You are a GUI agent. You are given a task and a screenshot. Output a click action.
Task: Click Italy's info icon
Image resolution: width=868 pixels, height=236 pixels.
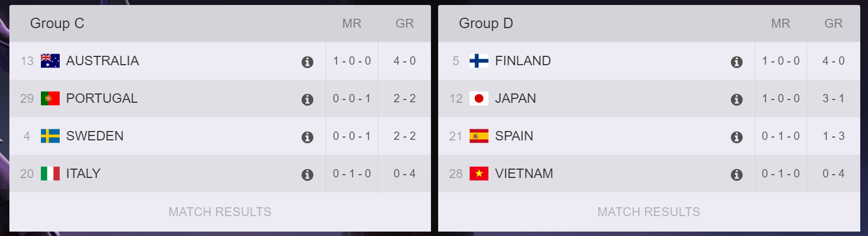point(308,175)
